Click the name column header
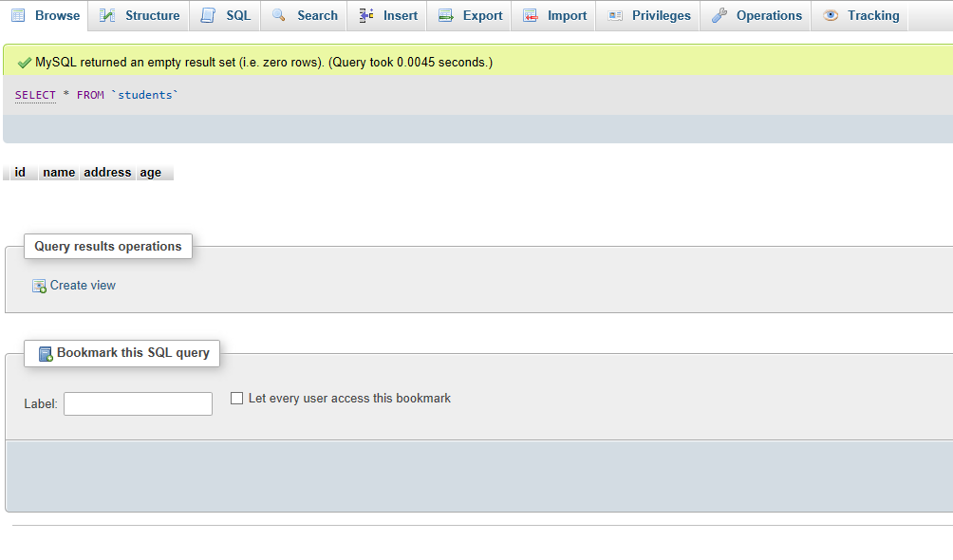Image resolution: width=953 pixels, height=560 pixels. pyautogui.click(x=59, y=173)
